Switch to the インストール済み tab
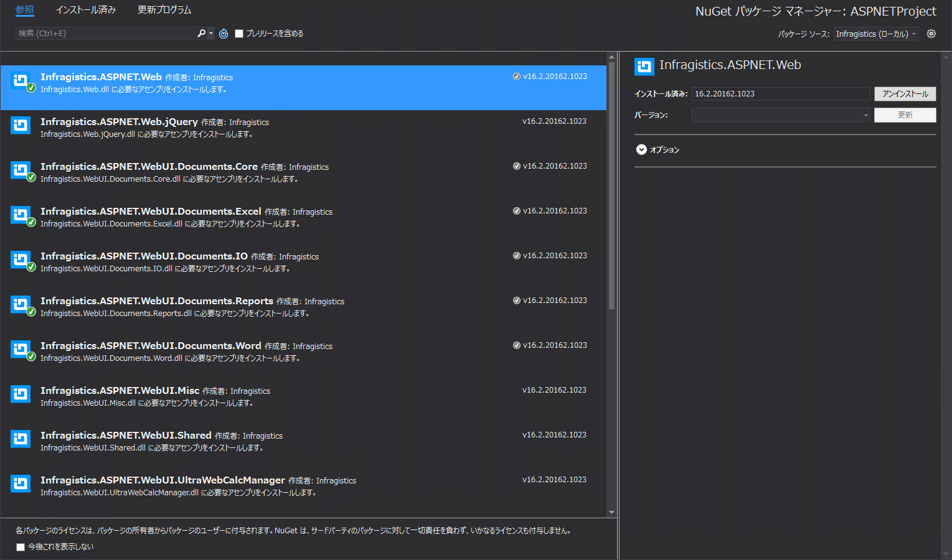Image resolution: width=952 pixels, height=560 pixels. [86, 10]
